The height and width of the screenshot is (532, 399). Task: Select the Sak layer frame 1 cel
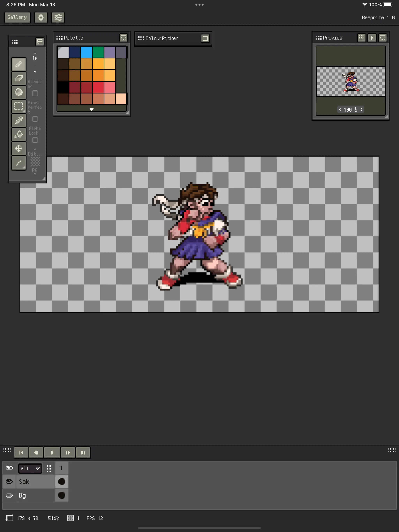pyautogui.click(x=62, y=482)
